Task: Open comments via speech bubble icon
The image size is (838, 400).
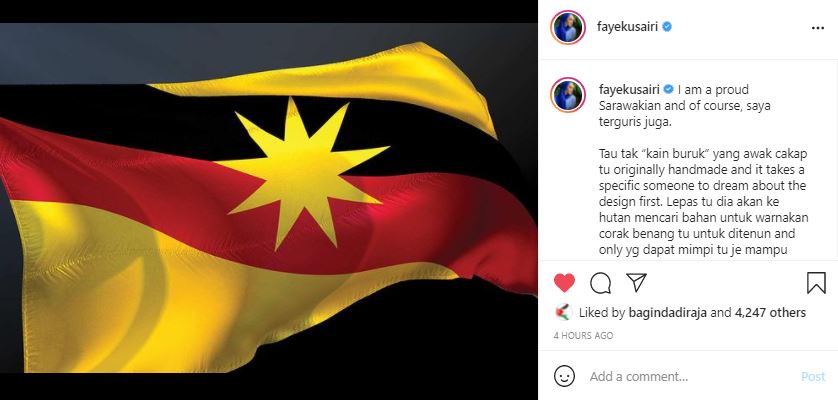Action: (x=600, y=283)
